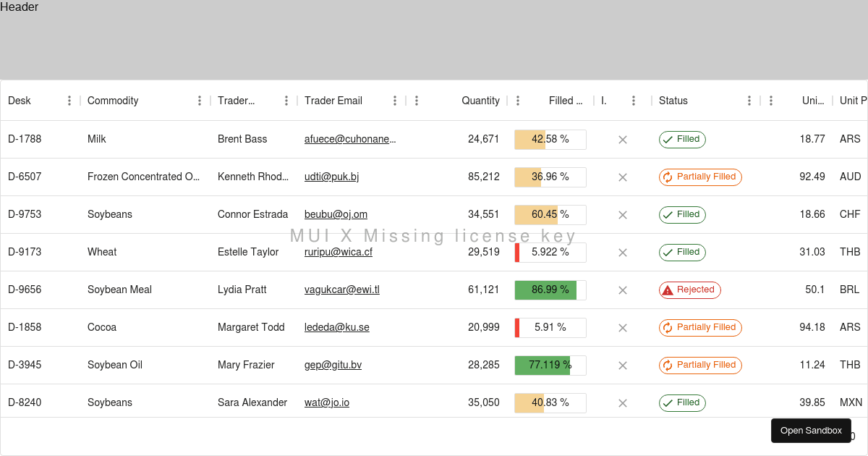Viewport: 868px width, 456px height.
Task: Click the refresh icon on Frozen Concentrated's Partially Filled chip
Action: tap(667, 177)
